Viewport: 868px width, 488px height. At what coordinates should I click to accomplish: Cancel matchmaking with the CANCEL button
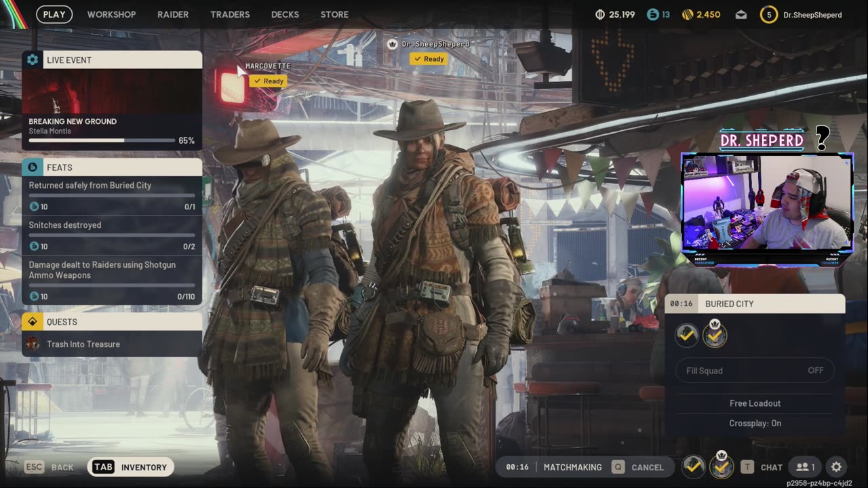click(639, 467)
